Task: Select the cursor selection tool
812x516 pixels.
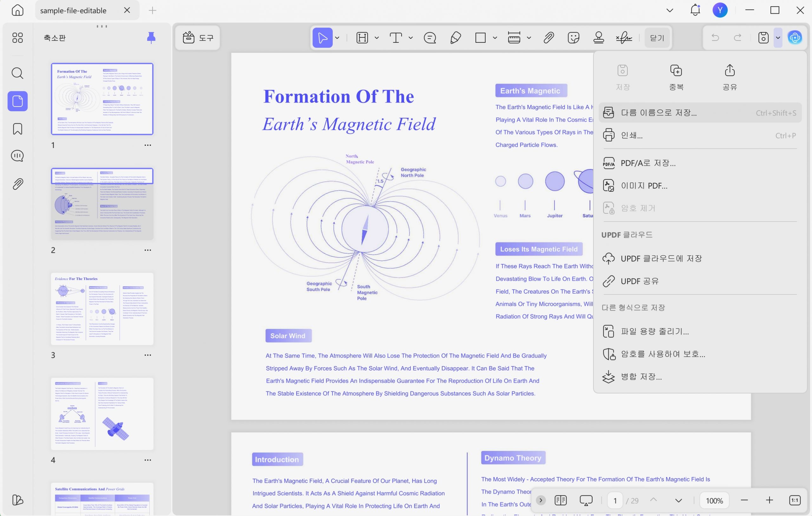Action: coord(322,37)
